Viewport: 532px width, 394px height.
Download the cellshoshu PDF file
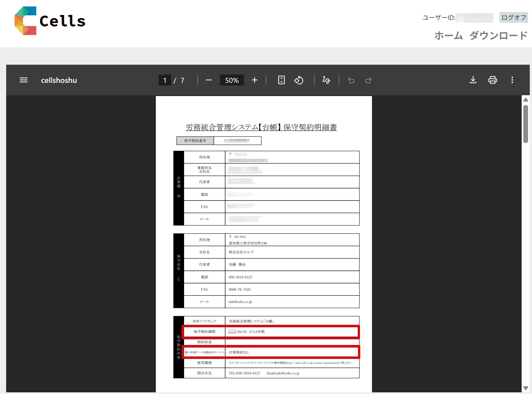(x=473, y=80)
